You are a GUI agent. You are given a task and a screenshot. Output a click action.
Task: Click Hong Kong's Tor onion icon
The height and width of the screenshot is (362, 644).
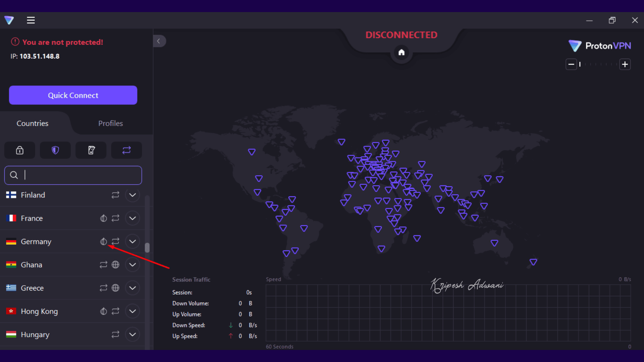tap(103, 311)
